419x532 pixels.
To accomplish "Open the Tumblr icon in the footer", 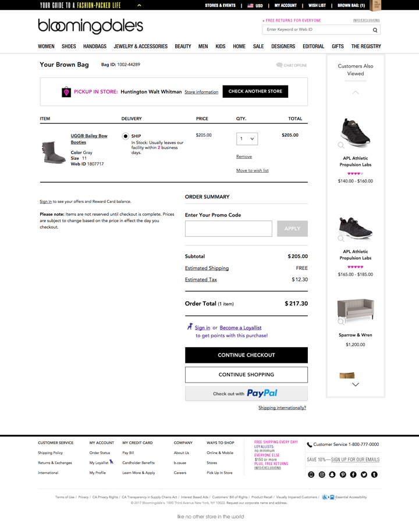I will (x=374, y=474).
